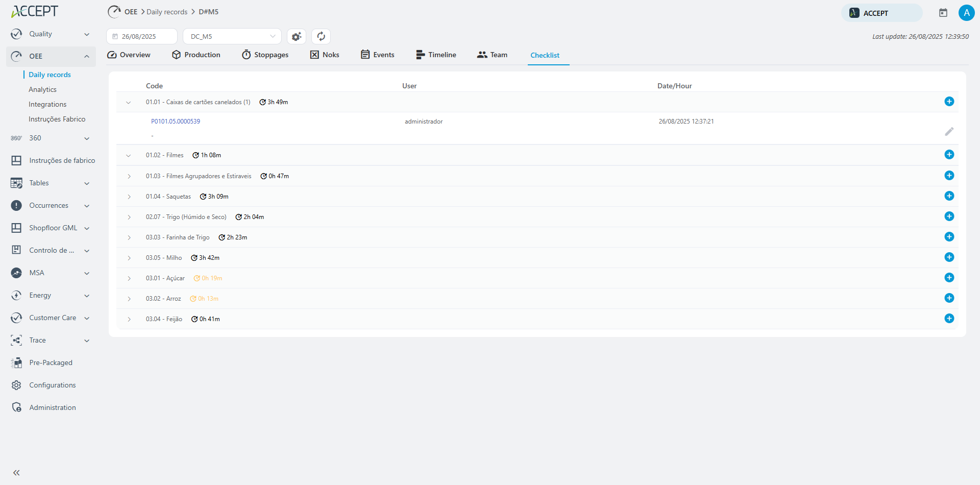Switch to the Stoppages tab

tap(265, 55)
